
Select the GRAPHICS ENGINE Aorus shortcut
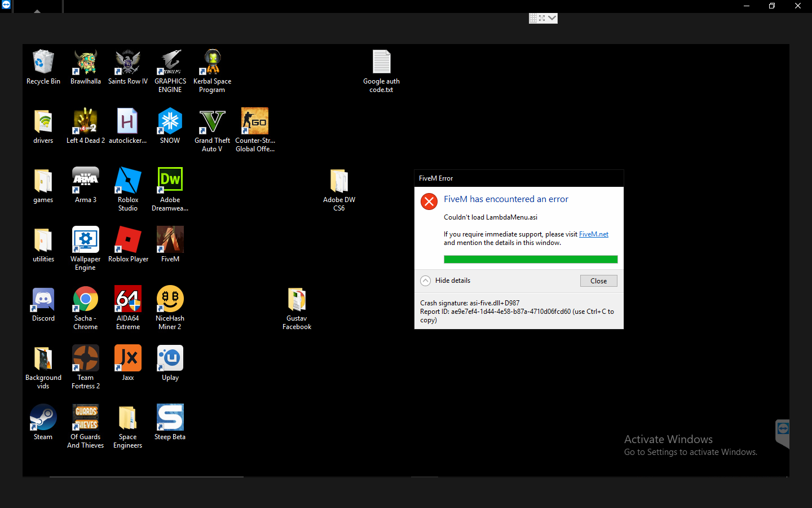[170, 71]
